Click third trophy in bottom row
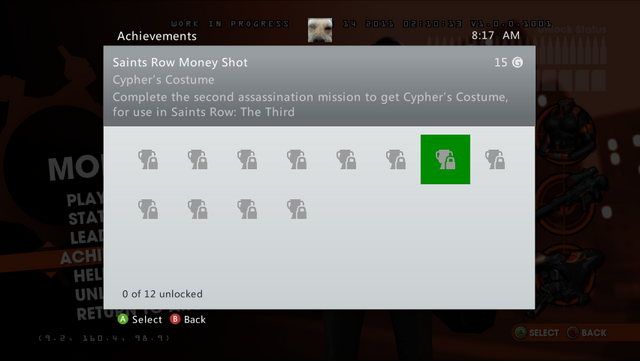Viewport: 640px width, 361px height. [247, 209]
